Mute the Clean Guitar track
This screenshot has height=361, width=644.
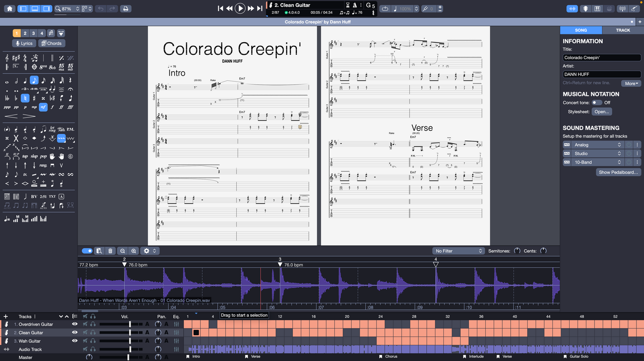click(85, 333)
